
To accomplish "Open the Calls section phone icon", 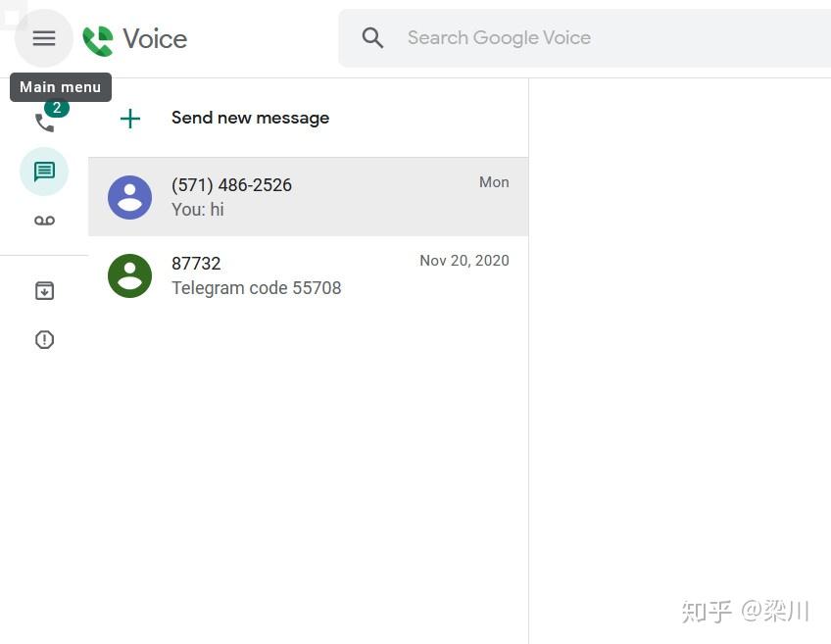I will (x=44, y=123).
